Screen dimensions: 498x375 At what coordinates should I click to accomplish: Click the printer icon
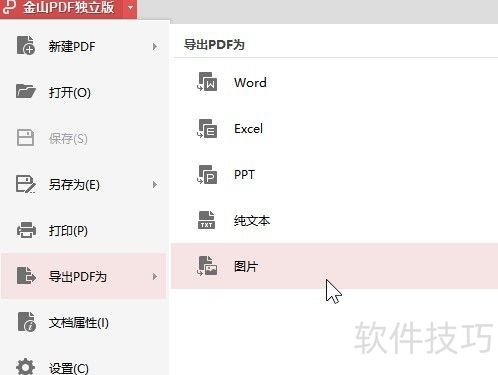[26, 230]
